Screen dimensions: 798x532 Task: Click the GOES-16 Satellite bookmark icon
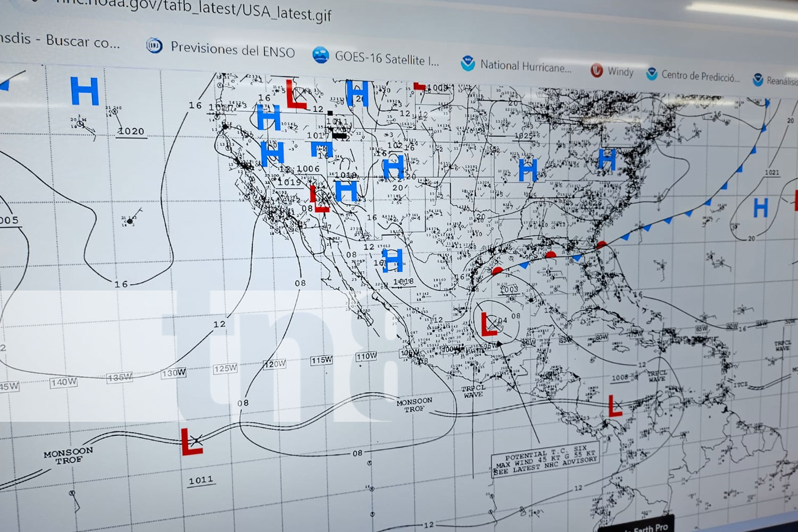click(x=320, y=55)
